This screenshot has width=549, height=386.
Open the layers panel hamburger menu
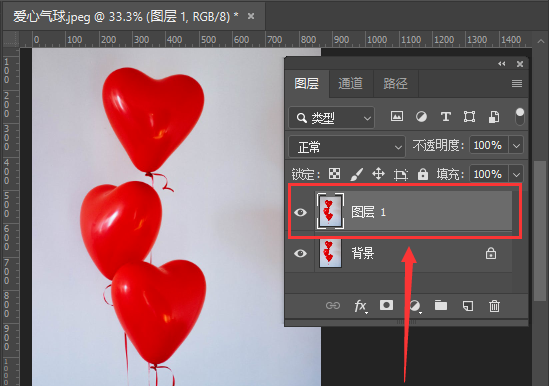[x=517, y=83]
